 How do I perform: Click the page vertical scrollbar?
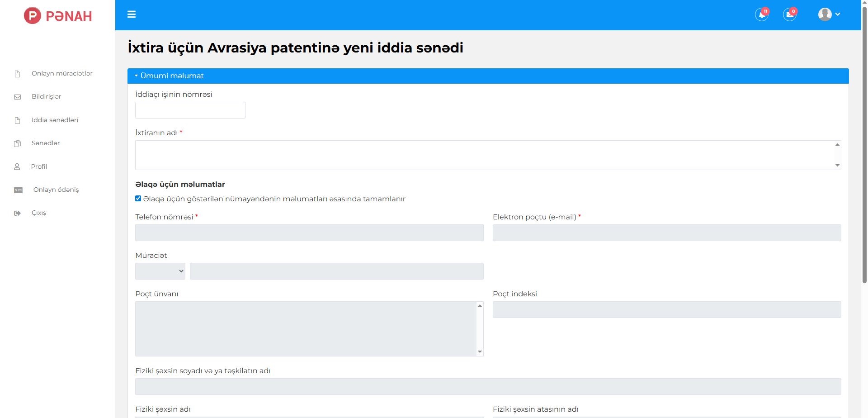click(864, 145)
